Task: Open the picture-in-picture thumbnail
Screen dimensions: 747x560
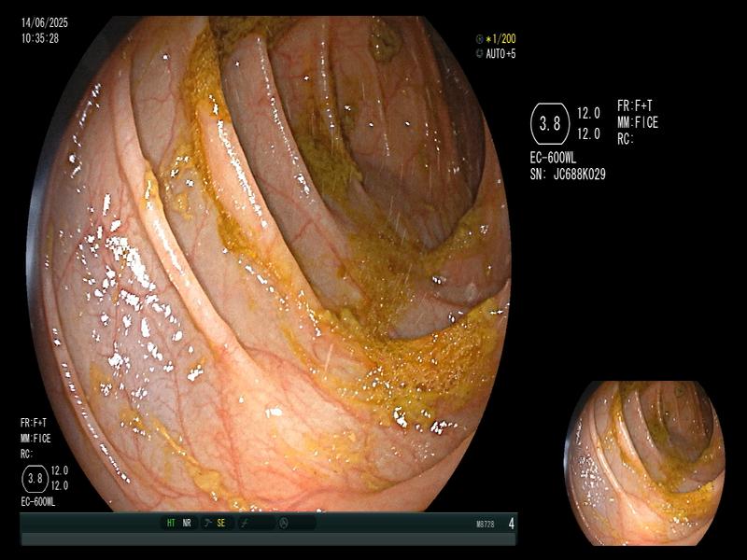Action: tap(645, 463)
